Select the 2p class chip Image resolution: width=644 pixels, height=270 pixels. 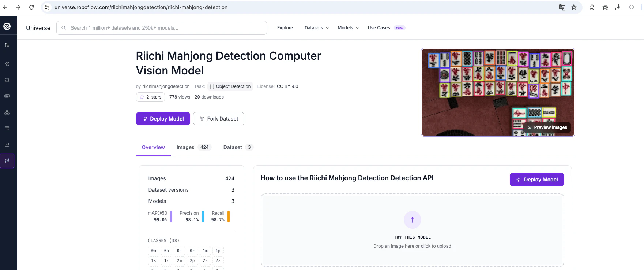tap(192, 261)
